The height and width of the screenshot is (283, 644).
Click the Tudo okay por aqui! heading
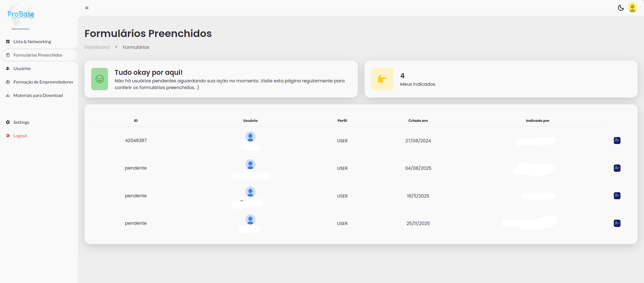149,72
